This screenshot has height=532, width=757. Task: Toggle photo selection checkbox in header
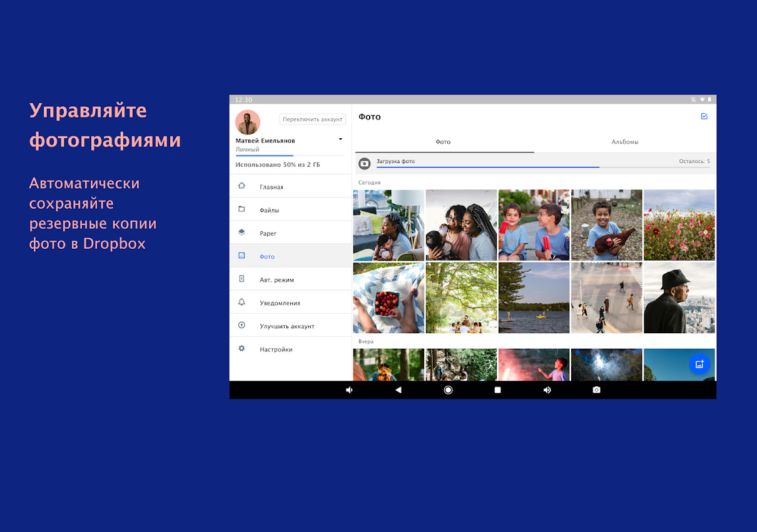(704, 116)
